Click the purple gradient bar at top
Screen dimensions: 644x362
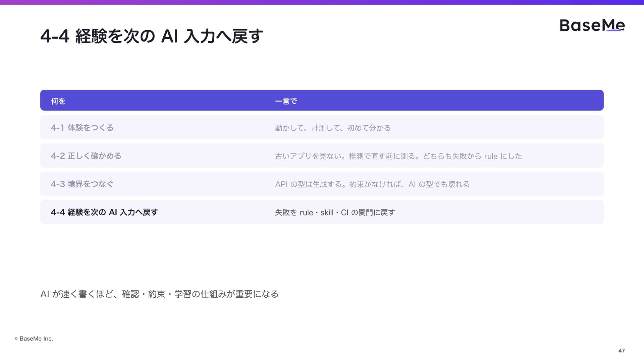322,2
